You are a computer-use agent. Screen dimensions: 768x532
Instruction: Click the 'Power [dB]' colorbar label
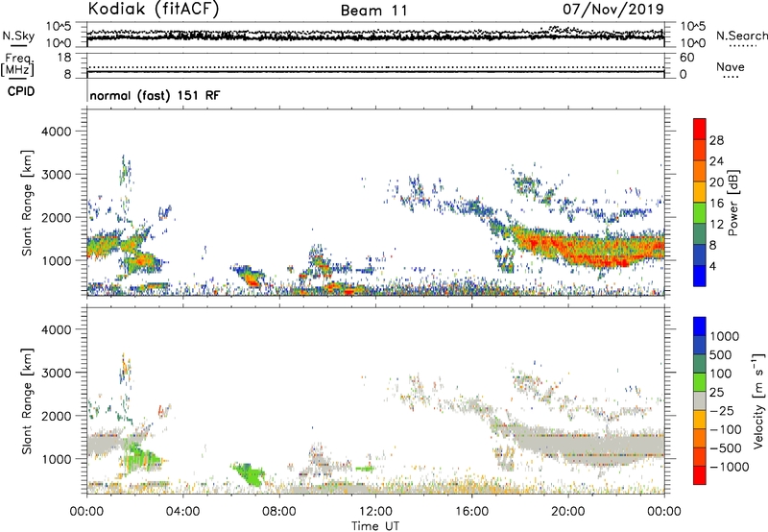[733, 203]
